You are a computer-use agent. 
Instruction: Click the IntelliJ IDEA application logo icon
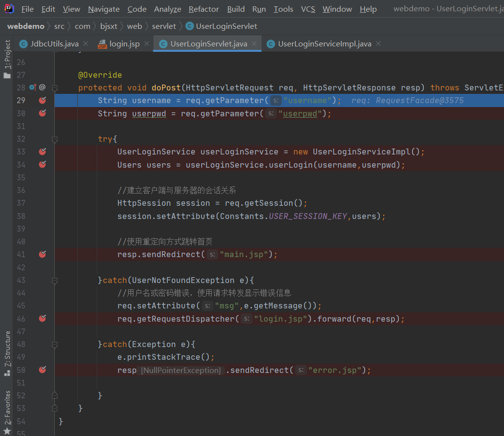(9, 9)
